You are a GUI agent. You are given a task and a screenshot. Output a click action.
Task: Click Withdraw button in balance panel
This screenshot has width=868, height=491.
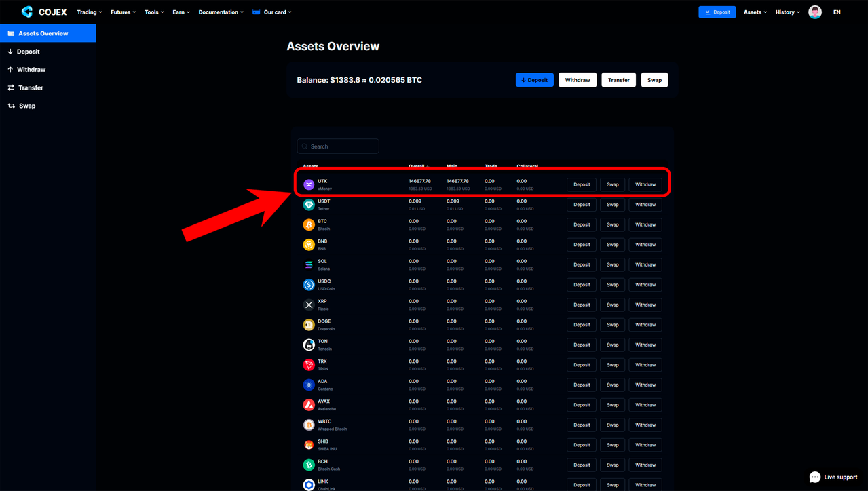pyautogui.click(x=578, y=80)
